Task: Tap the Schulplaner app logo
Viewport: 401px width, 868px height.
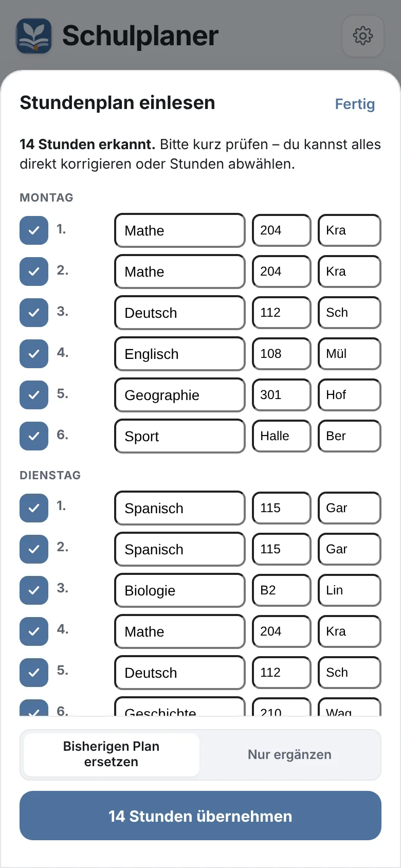Action: pyautogui.click(x=34, y=36)
